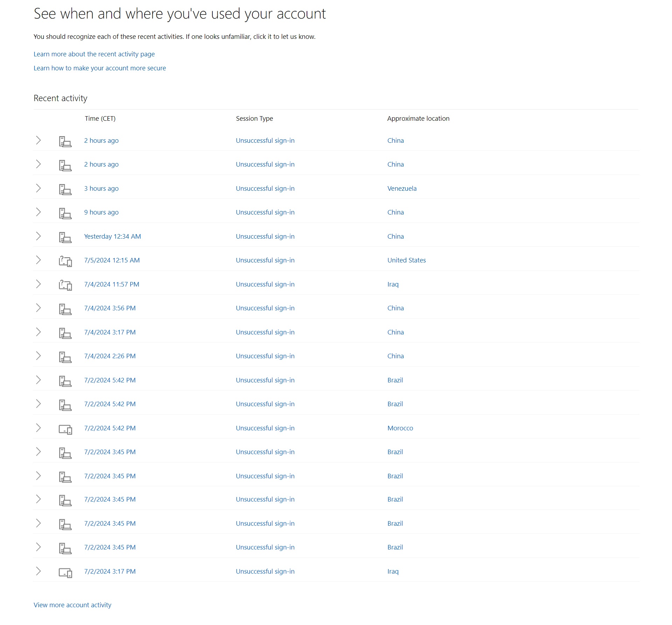Image resolution: width=672 pixels, height=625 pixels.
Task: Click 3 hours ago time link
Action: (101, 188)
